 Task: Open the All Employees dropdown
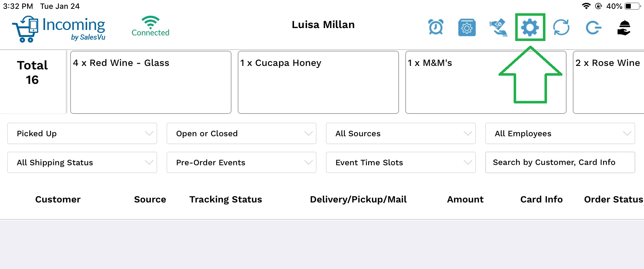(x=560, y=133)
